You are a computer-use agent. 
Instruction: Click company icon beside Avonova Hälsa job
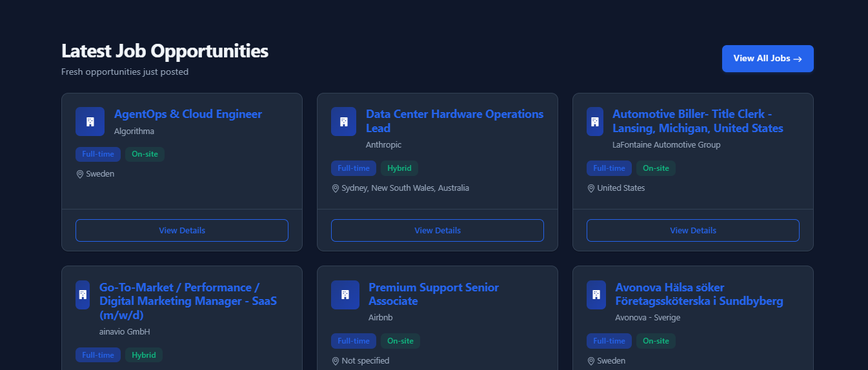coord(596,295)
